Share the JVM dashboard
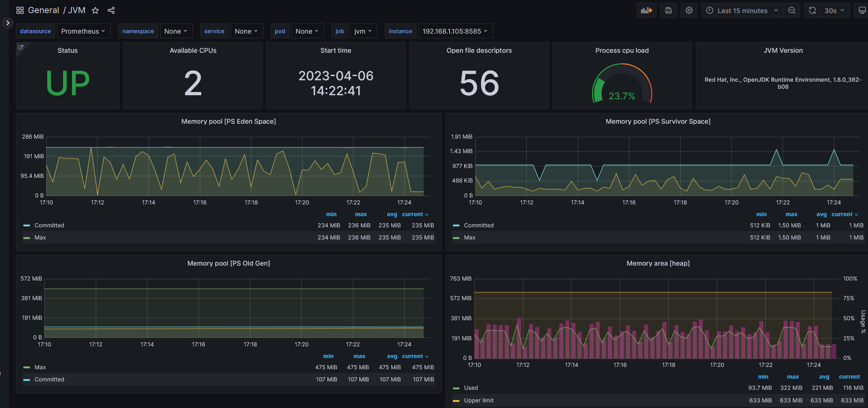Image resolution: width=868 pixels, height=408 pixels. pos(111,10)
